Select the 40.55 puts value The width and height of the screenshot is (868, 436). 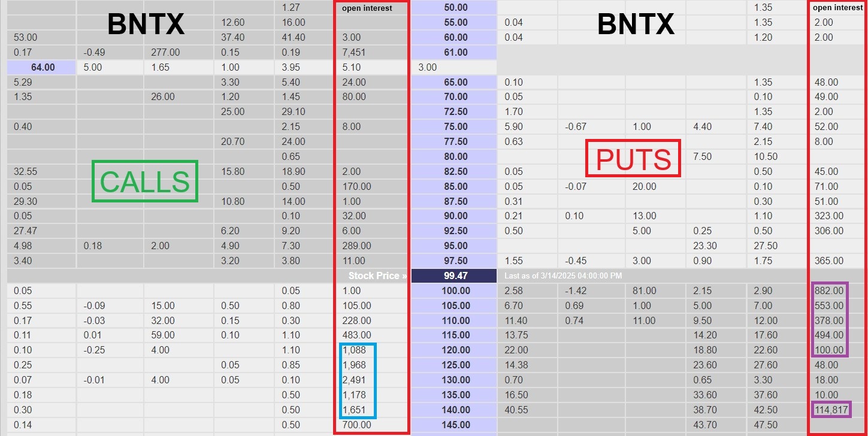point(516,410)
